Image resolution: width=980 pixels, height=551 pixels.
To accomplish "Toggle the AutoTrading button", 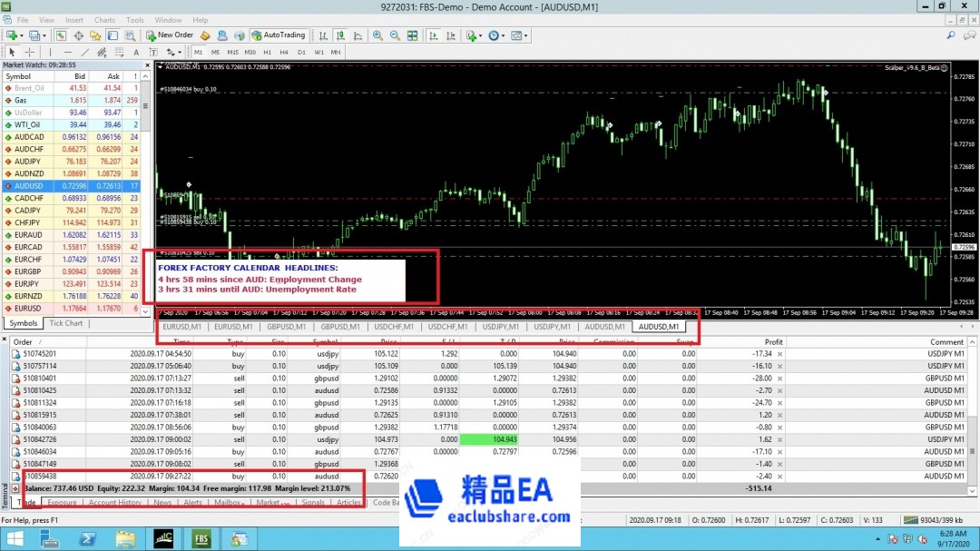I will pos(279,35).
